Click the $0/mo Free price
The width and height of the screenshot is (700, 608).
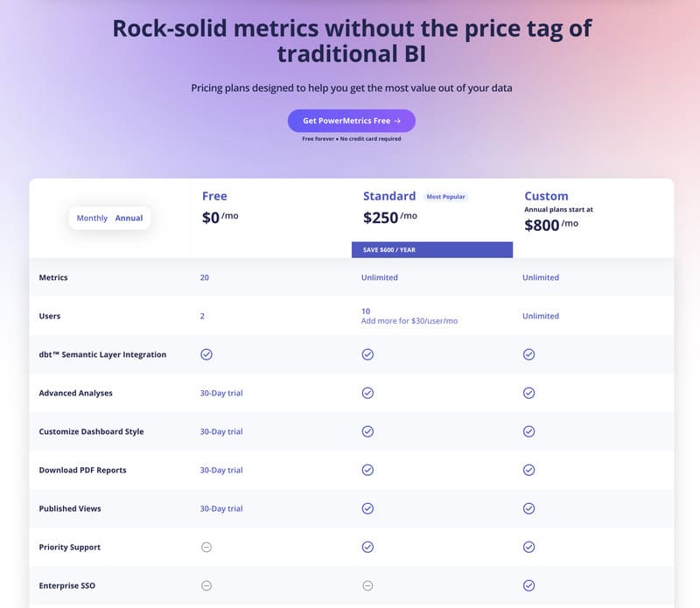pyautogui.click(x=220, y=218)
